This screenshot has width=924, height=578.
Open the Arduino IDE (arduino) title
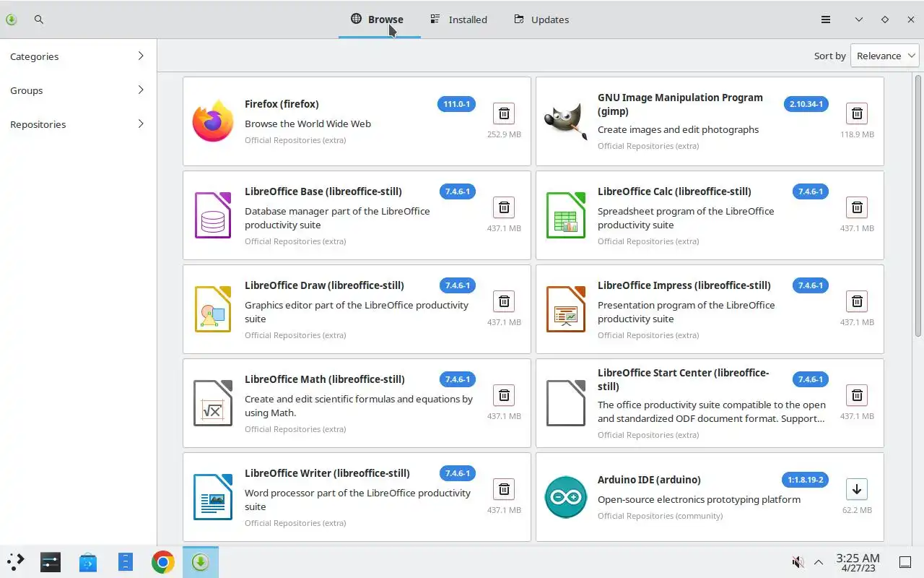click(649, 480)
